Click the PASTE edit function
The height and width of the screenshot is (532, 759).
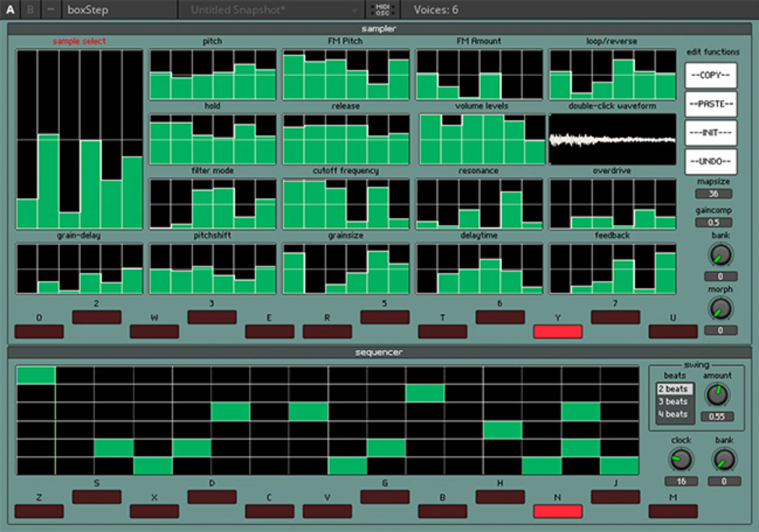(710, 104)
